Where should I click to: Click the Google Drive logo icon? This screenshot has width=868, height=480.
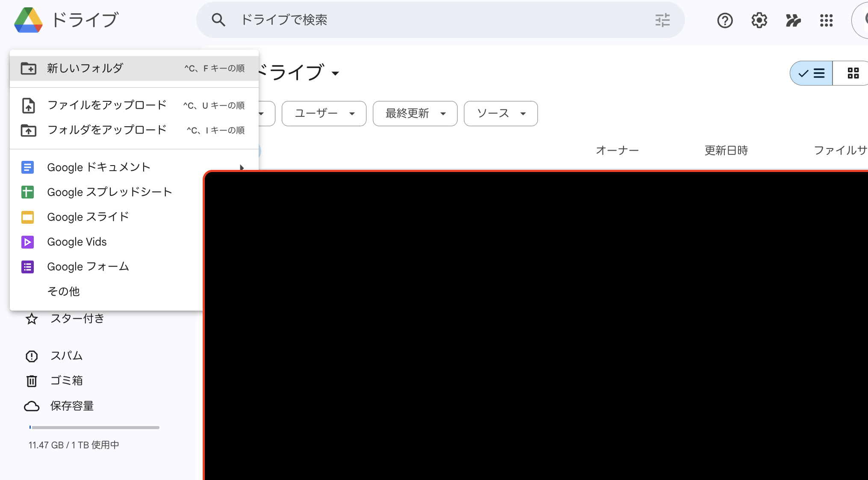click(x=28, y=20)
